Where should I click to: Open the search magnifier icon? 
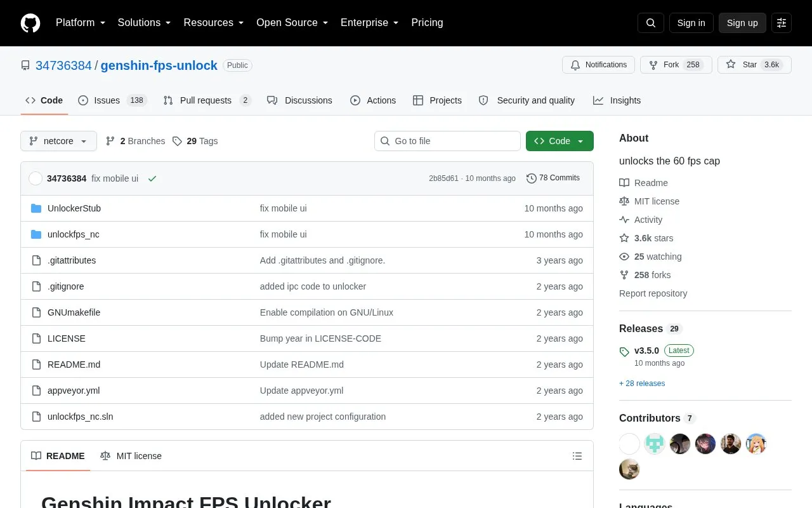point(651,23)
